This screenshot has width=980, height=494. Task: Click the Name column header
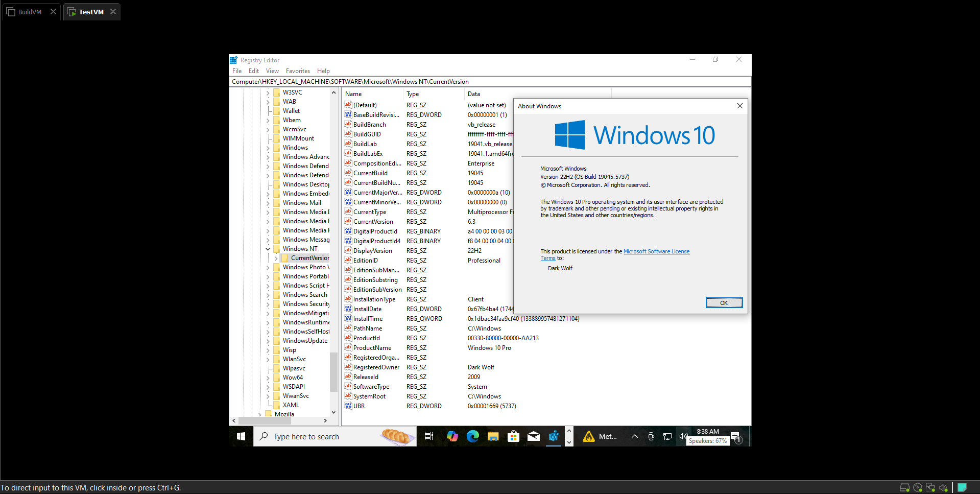click(x=372, y=94)
